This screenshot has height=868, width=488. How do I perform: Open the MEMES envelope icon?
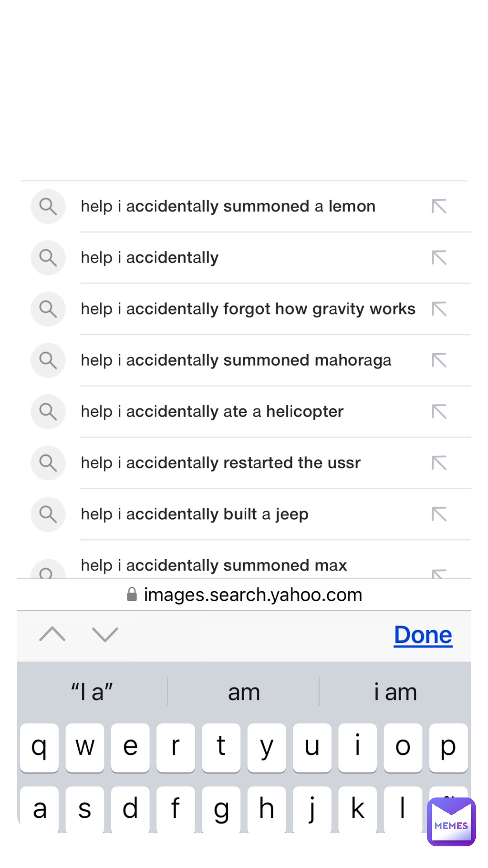451,821
